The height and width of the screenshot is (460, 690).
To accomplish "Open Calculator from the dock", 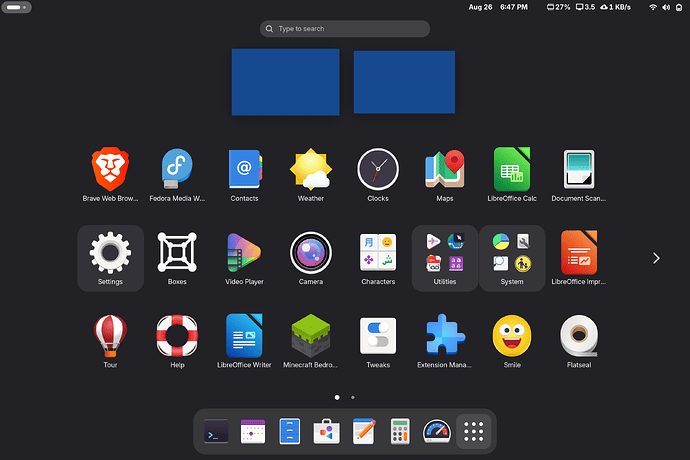I will click(x=400, y=431).
